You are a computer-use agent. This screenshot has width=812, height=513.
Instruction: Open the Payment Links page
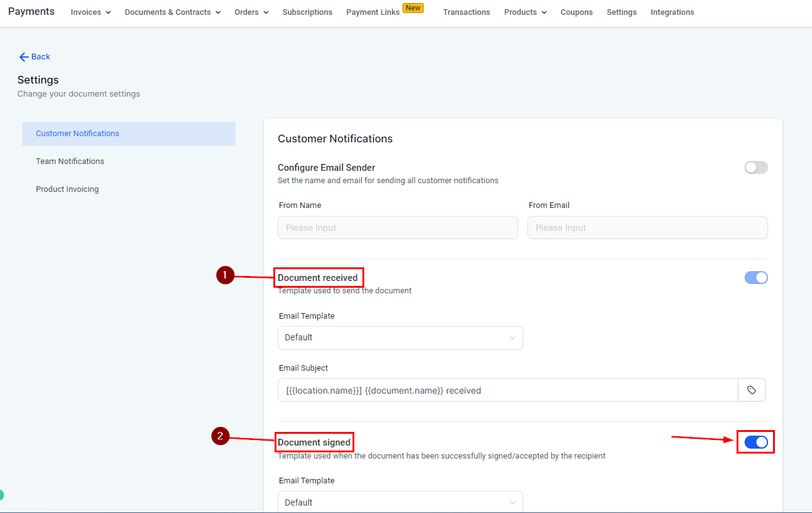(x=373, y=12)
